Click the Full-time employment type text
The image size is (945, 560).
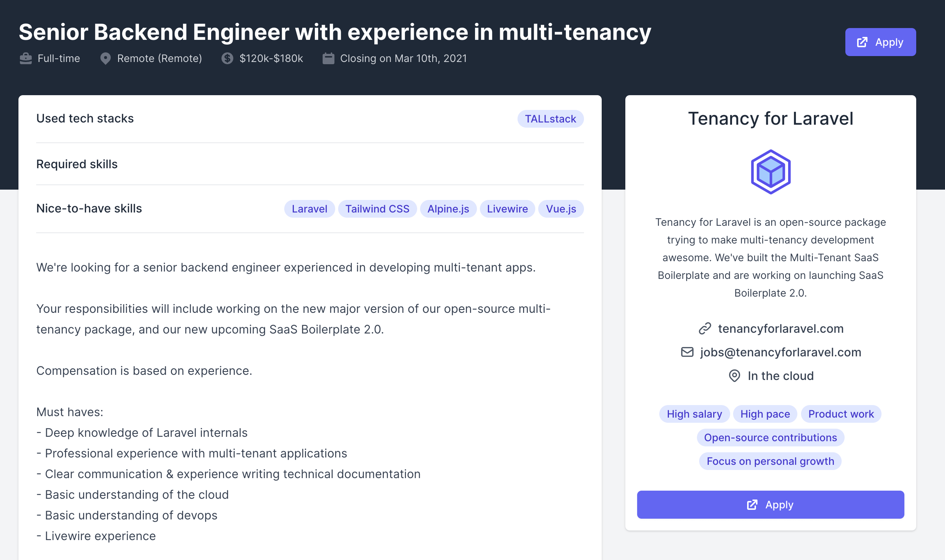click(59, 59)
